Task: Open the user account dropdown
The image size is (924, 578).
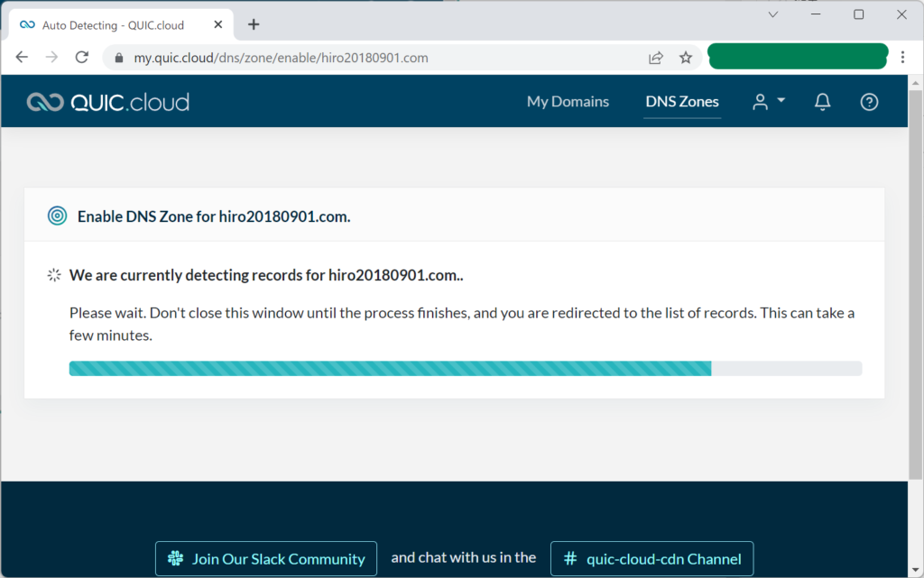Action: (x=769, y=102)
